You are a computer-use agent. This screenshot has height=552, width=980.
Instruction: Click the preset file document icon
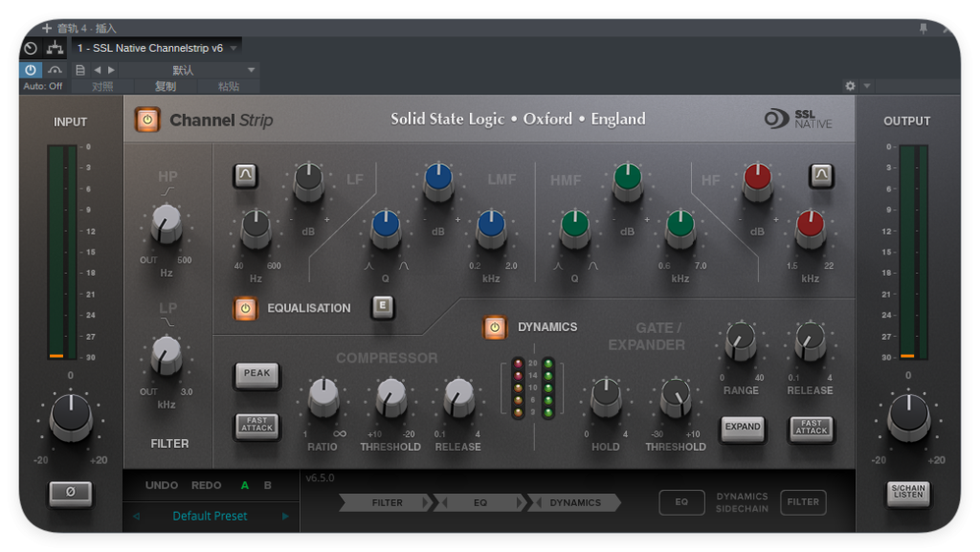(80, 70)
